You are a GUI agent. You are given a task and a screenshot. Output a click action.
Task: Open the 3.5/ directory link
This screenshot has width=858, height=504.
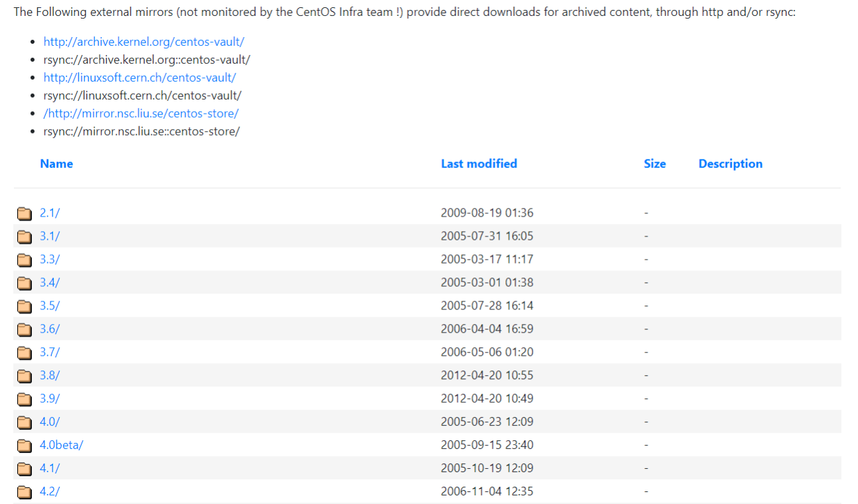coord(50,305)
